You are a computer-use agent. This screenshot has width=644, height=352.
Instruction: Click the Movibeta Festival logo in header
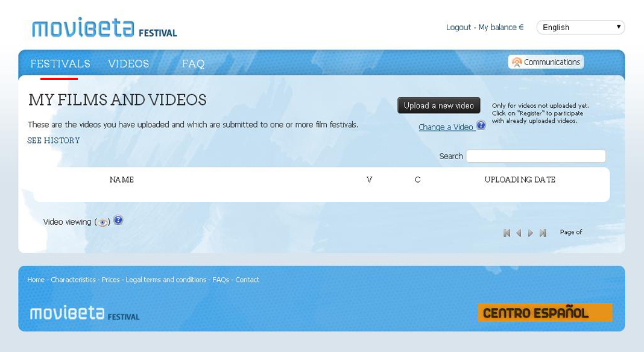[104, 28]
